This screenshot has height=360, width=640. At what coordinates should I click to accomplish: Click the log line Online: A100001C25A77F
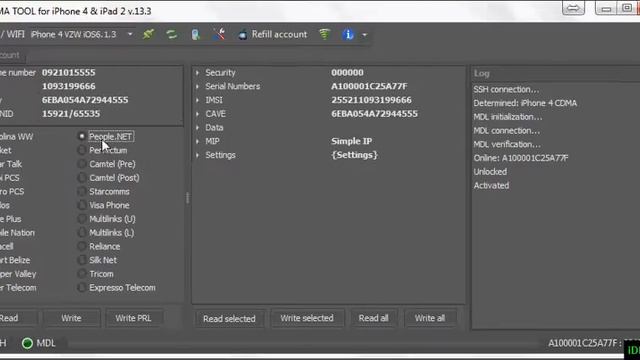click(x=521, y=158)
